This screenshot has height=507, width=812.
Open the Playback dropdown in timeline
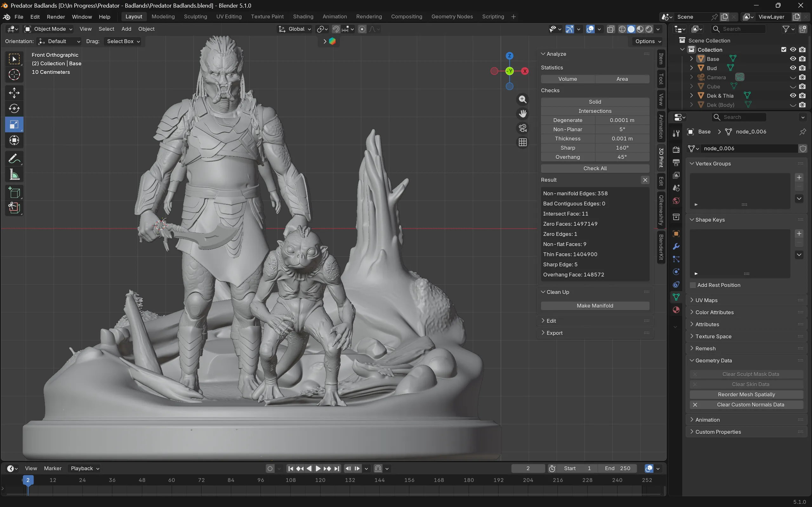pyautogui.click(x=84, y=468)
